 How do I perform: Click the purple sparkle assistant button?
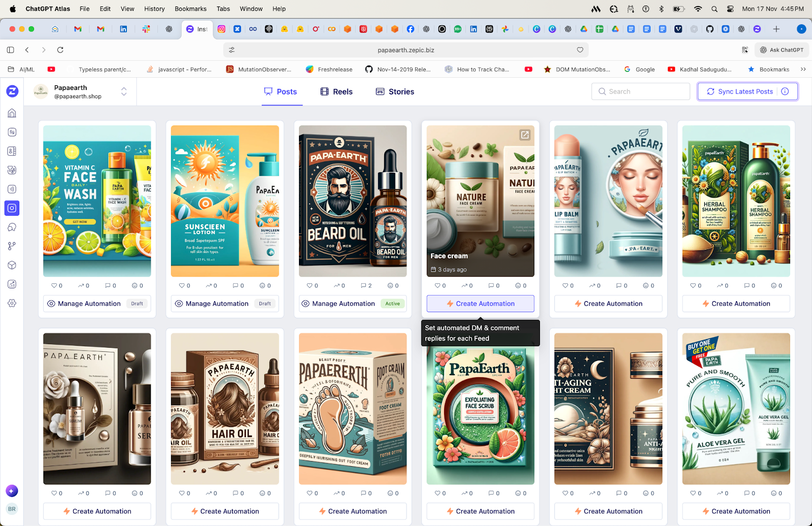click(12, 491)
